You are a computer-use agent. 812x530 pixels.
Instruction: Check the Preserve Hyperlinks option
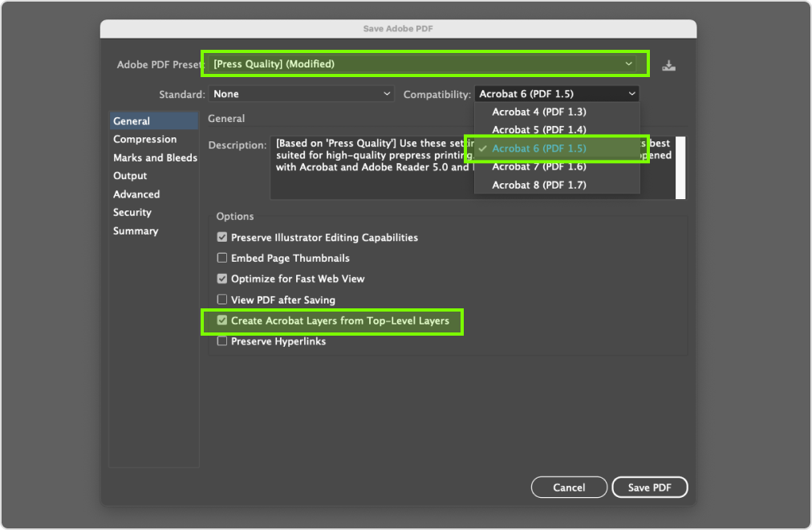pos(222,341)
